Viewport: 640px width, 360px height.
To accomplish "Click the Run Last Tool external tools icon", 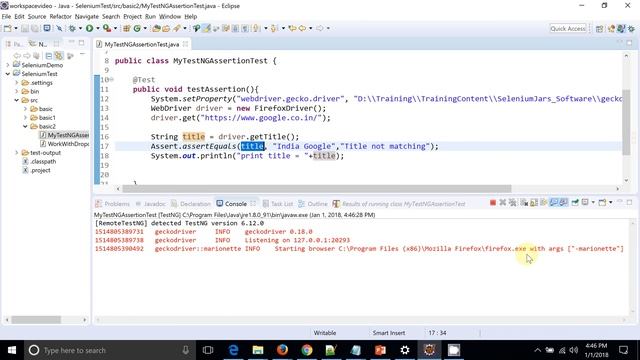I will [x=107, y=28].
